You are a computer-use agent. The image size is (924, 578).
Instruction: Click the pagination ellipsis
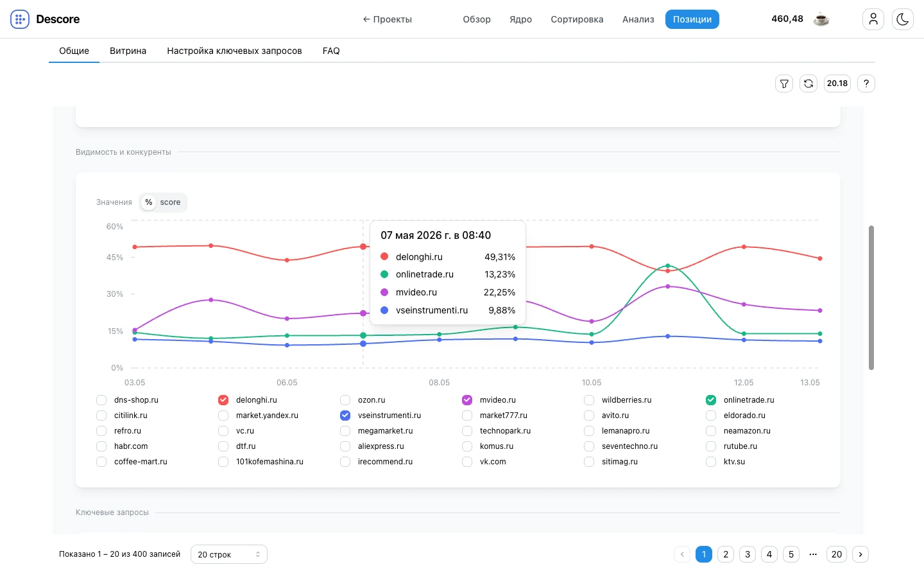point(813,554)
